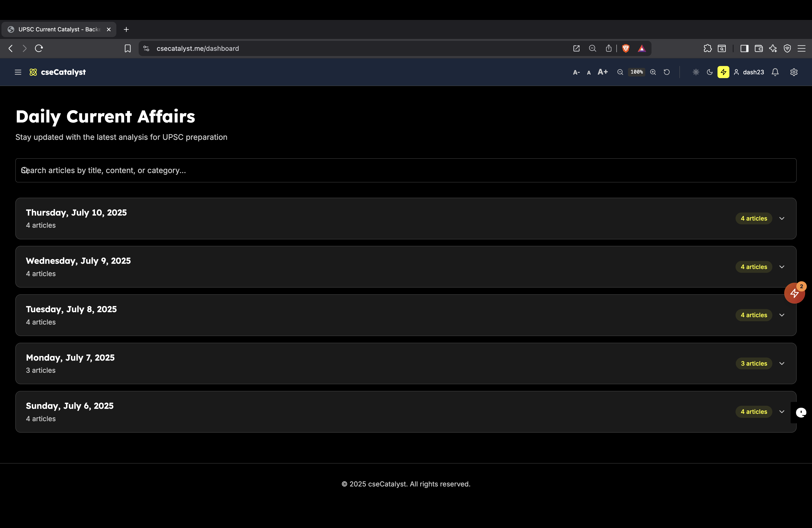812x528 pixels.
Task: Open the dash23 user profile
Action: [x=749, y=72]
